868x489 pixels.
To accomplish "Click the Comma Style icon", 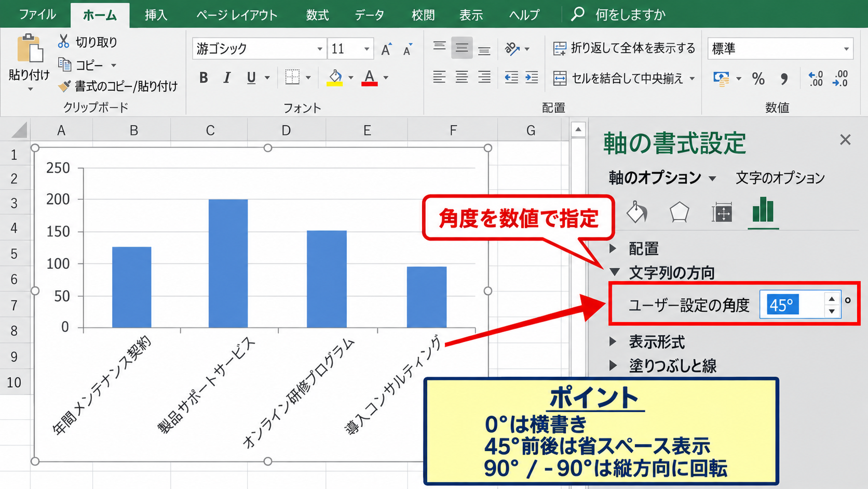I will 784,79.
